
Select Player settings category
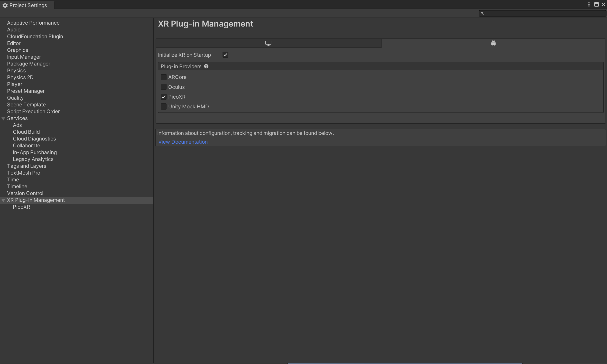coord(14,84)
